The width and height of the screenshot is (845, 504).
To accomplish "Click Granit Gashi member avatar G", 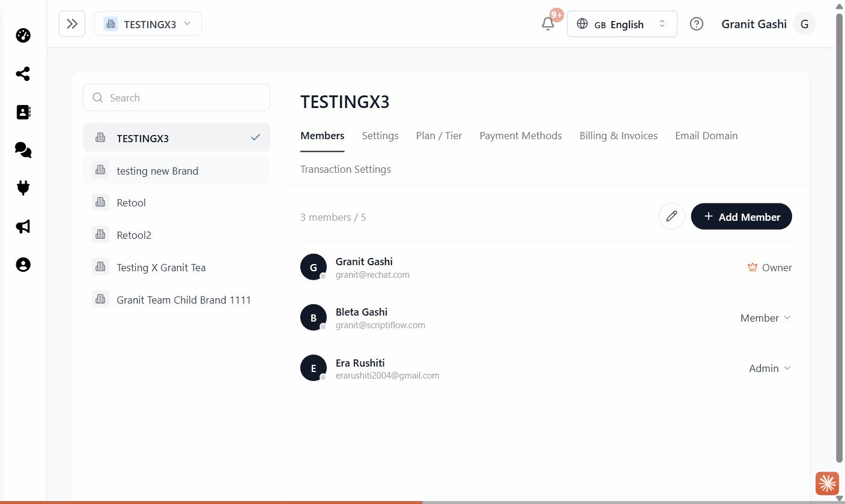I will (x=313, y=267).
